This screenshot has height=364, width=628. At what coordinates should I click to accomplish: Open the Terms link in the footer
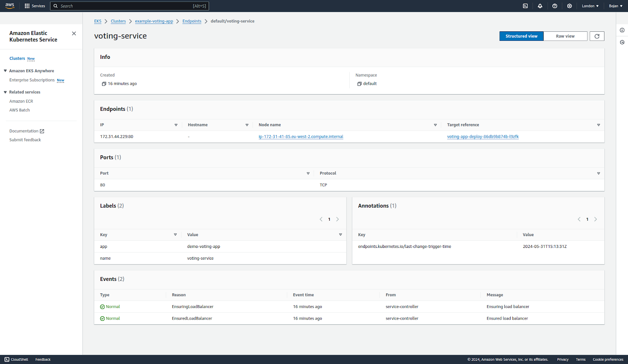click(581, 359)
